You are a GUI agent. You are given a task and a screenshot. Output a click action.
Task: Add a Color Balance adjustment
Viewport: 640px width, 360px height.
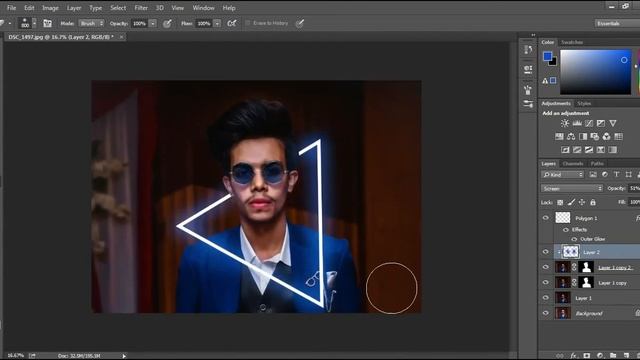pyautogui.click(x=571, y=137)
